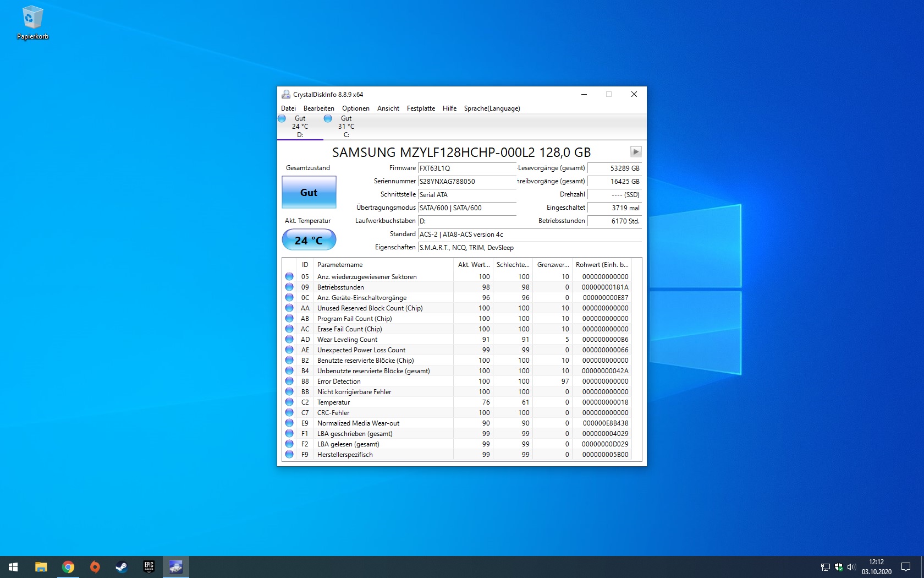This screenshot has width=924, height=578.
Task: Open the Datei menu
Action: pos(288,108)
